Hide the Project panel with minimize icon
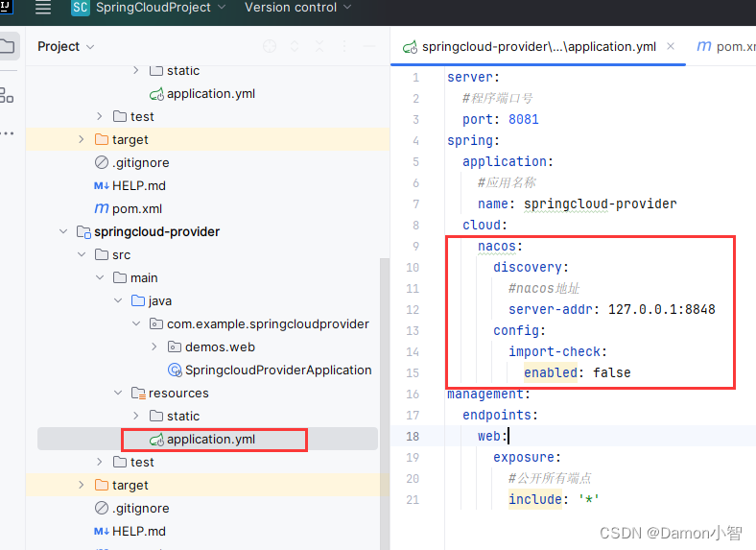Image resolution: width=756 pixels, height=550 pixels. (x=369, y=46)
